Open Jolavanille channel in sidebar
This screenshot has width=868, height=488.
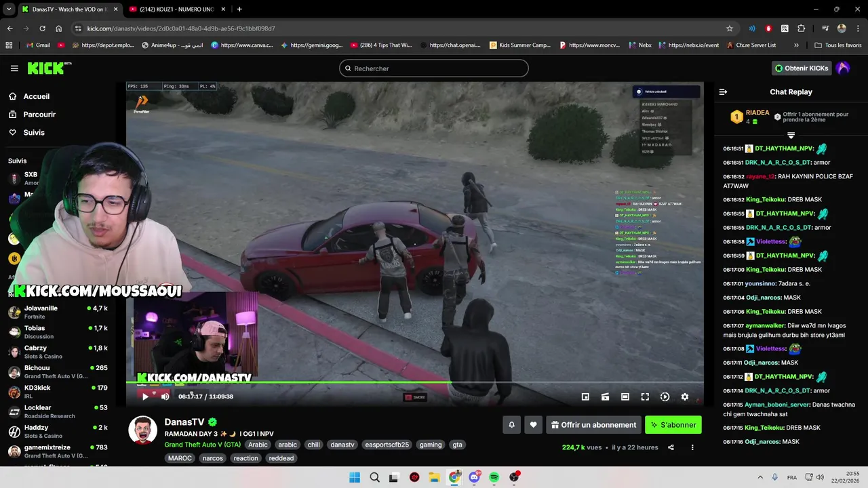(58, 312)
